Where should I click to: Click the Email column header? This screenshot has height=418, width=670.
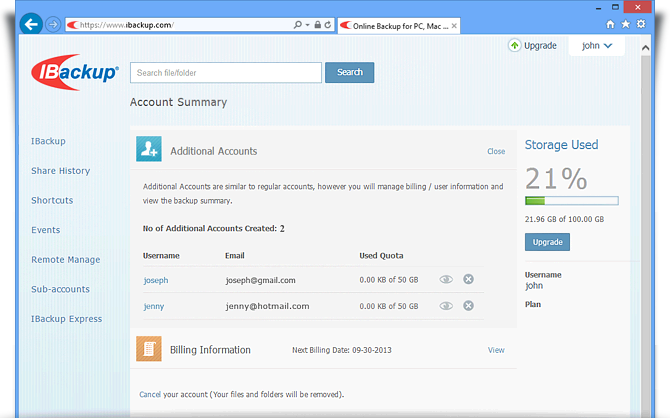pyautogui.click(x=235, y=256)
